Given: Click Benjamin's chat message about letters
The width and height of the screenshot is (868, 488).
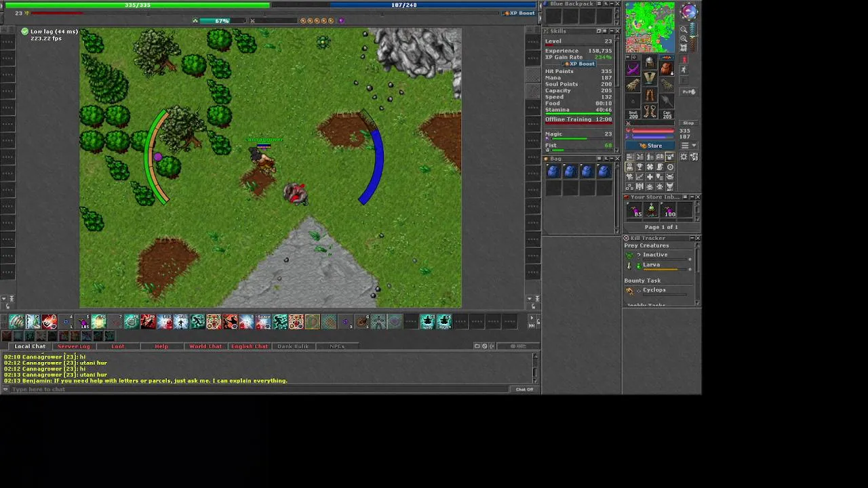Looking at the screenshot, I should click(146, 381).
